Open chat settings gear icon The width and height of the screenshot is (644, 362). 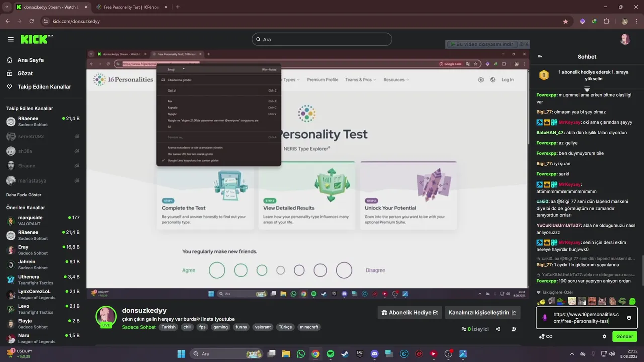click(x=604, y=336)
